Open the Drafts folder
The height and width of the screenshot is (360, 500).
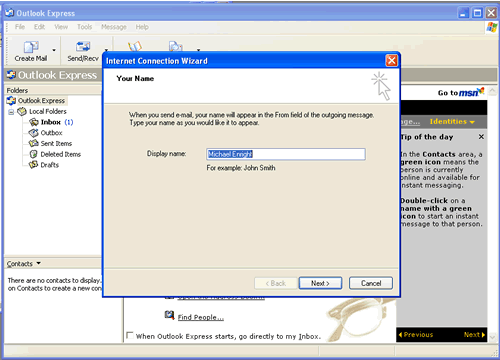point(50,165)
